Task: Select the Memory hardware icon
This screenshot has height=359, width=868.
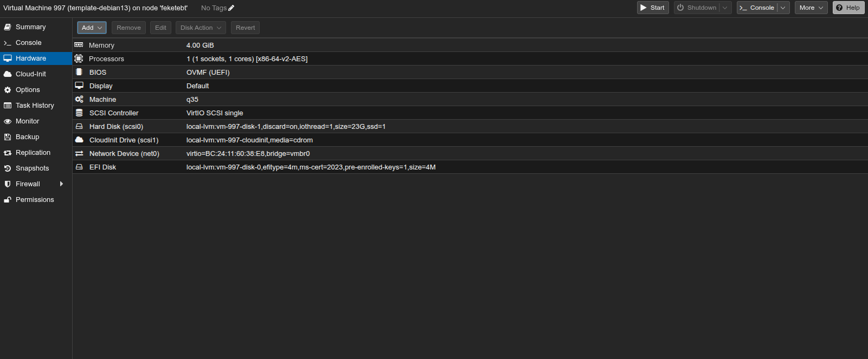Action: click(x=80, y=45)
